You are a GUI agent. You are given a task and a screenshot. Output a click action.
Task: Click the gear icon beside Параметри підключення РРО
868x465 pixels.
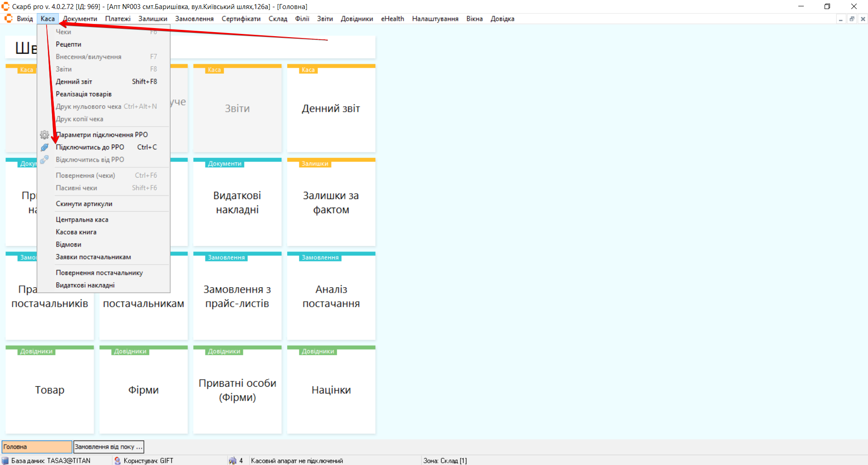coord(44,135)
